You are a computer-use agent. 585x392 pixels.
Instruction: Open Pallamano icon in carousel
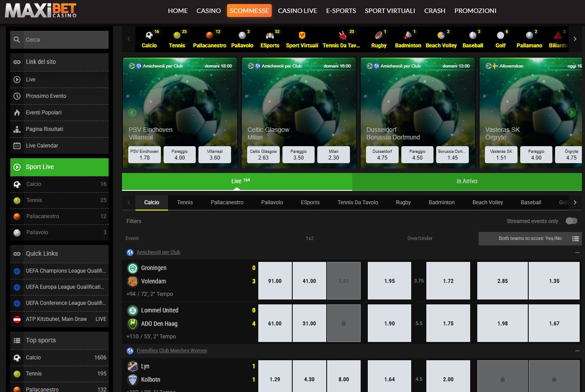(x=530, y=35)
